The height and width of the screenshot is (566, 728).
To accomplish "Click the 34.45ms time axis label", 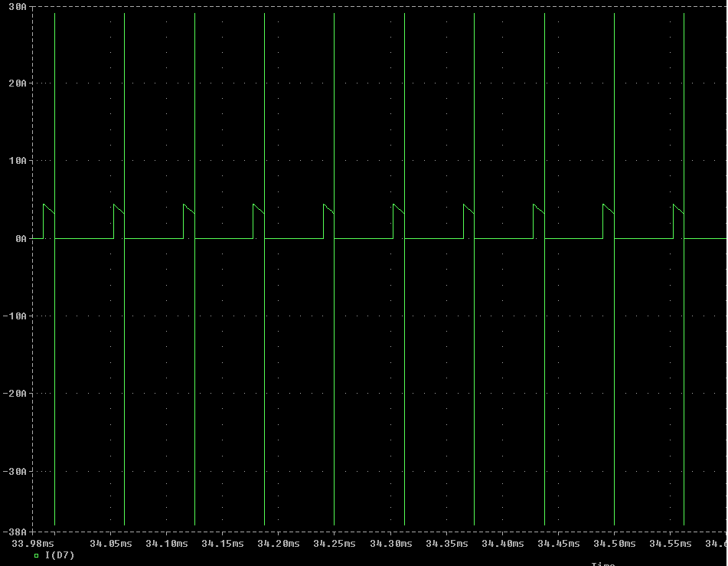I will click(x=559, y=543).
